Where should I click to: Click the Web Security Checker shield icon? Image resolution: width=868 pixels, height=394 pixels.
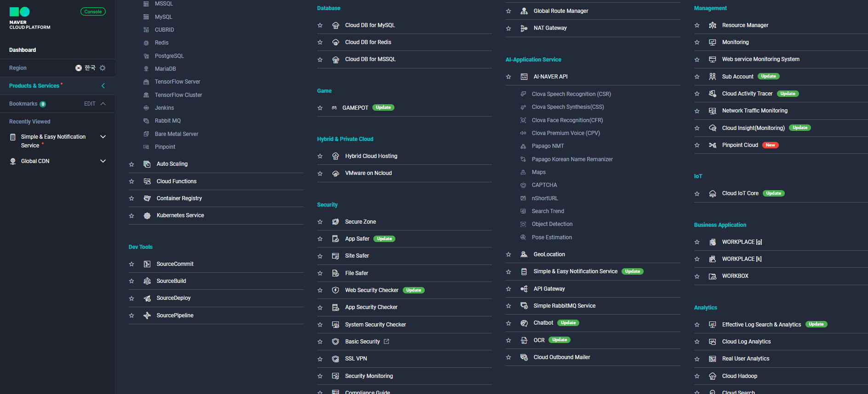(x=336, y=290)
